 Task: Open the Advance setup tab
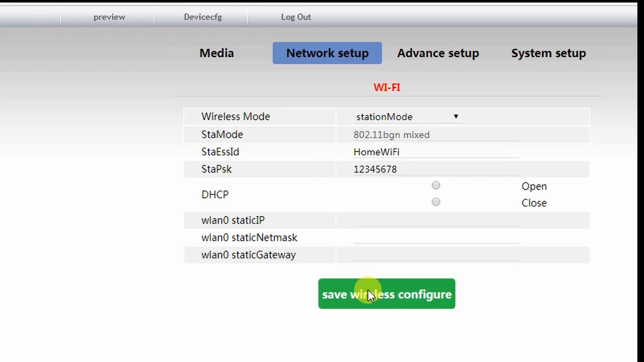click(x=438, y=53)
